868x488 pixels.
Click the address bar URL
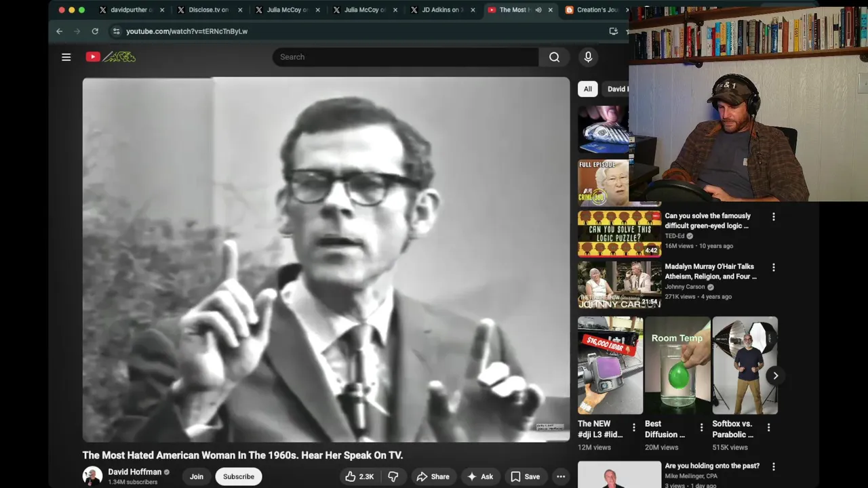187,31
